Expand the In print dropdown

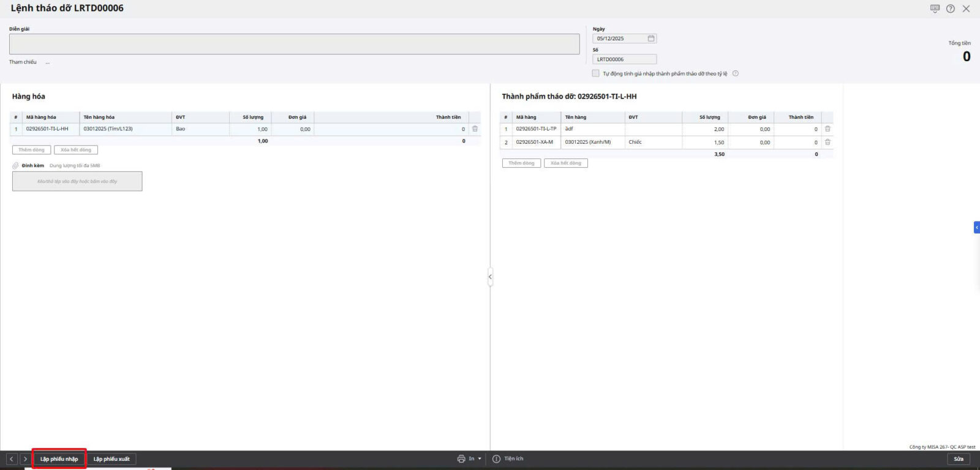(480, 459)
